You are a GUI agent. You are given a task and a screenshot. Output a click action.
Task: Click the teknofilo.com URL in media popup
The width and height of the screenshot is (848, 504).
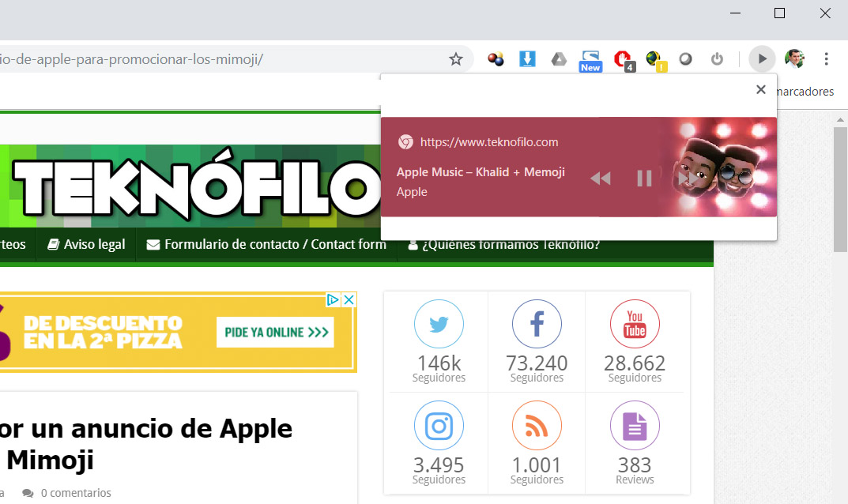(x=489, y=142)
